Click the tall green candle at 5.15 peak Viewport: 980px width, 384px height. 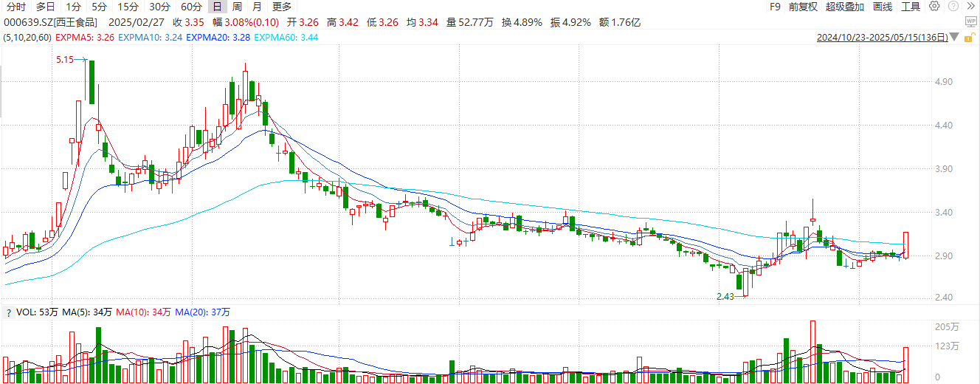(92, 81)
